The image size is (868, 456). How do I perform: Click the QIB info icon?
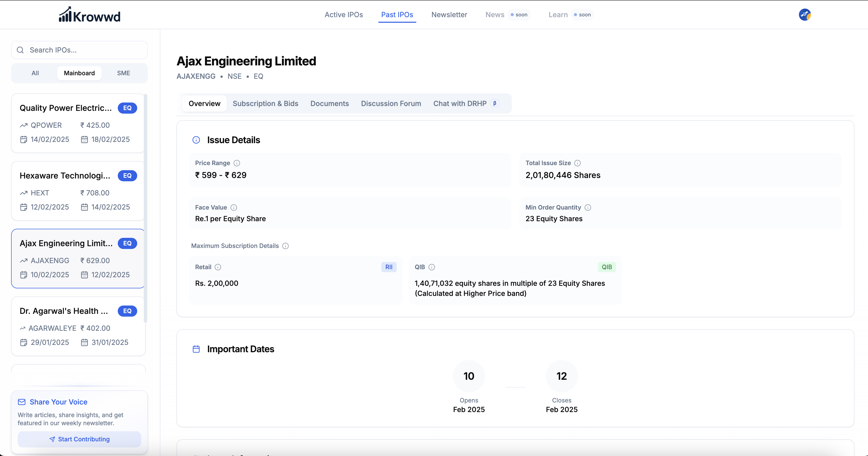432,267
